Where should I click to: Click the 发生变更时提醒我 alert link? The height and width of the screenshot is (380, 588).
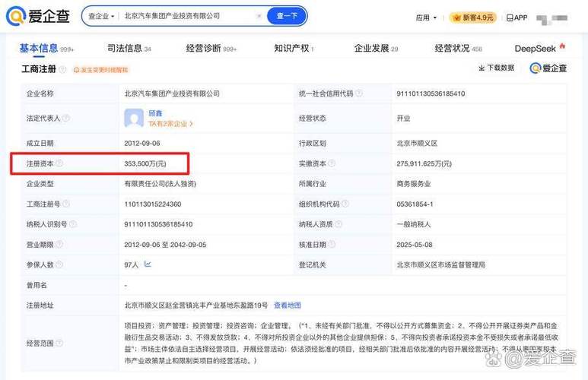click(x=100, y=70)
